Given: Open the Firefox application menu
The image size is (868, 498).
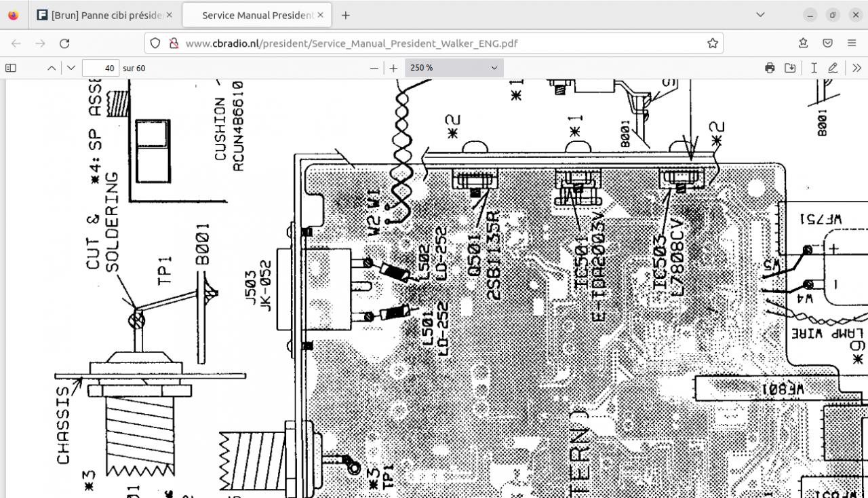Looking at the screenshot, I should click(852, 43).
